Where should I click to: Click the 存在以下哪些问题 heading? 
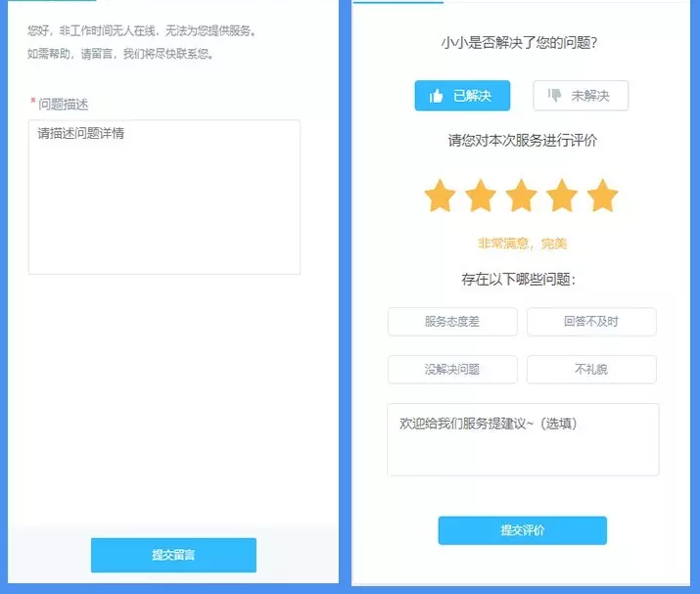(x=518, y=280)
